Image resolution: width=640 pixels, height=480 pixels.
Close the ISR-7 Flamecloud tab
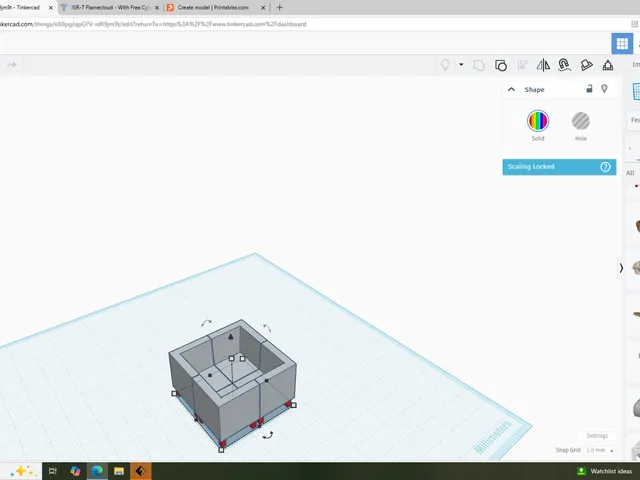tap(157, 8)
